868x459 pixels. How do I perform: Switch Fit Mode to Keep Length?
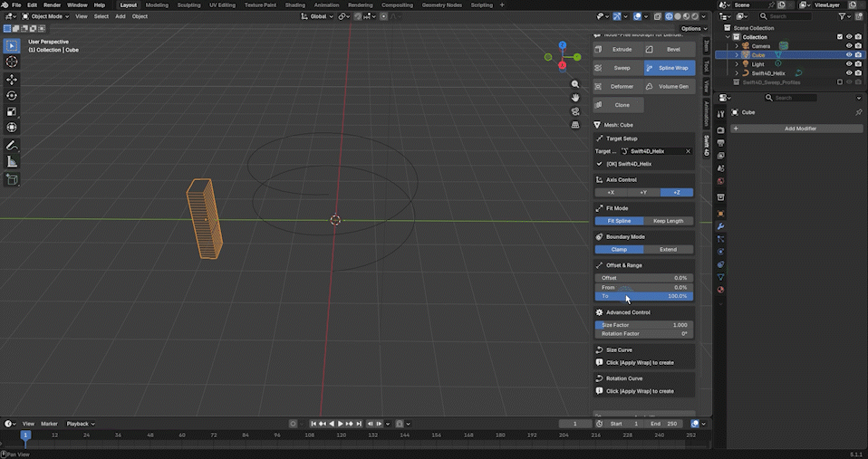click(x=668, y=221)
